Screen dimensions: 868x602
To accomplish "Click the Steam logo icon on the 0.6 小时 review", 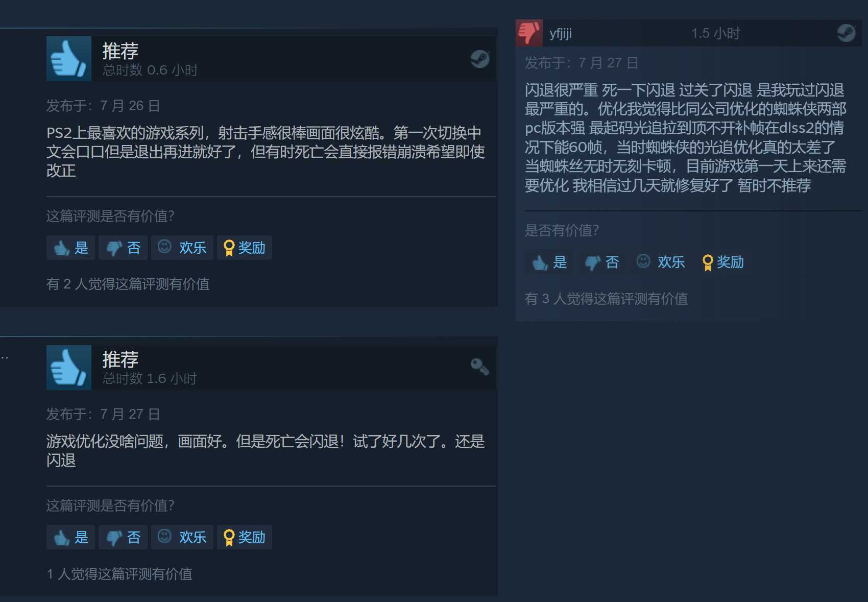I will pos(480,59).
